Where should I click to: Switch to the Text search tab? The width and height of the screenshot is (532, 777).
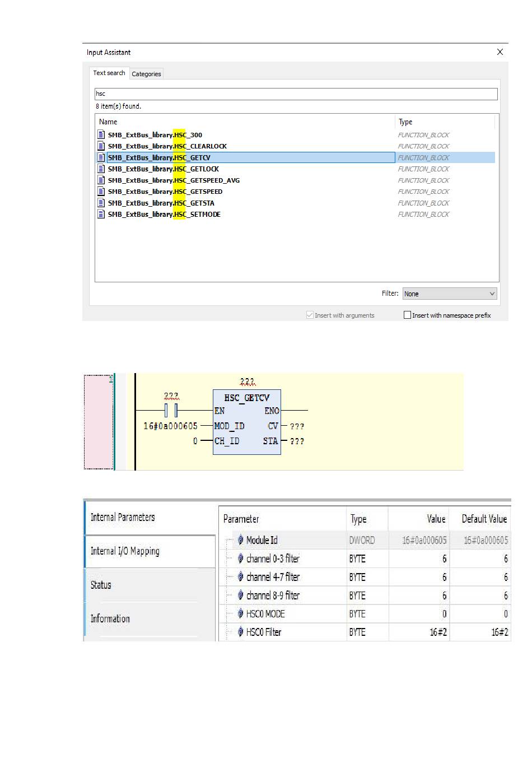pos(109,73)
